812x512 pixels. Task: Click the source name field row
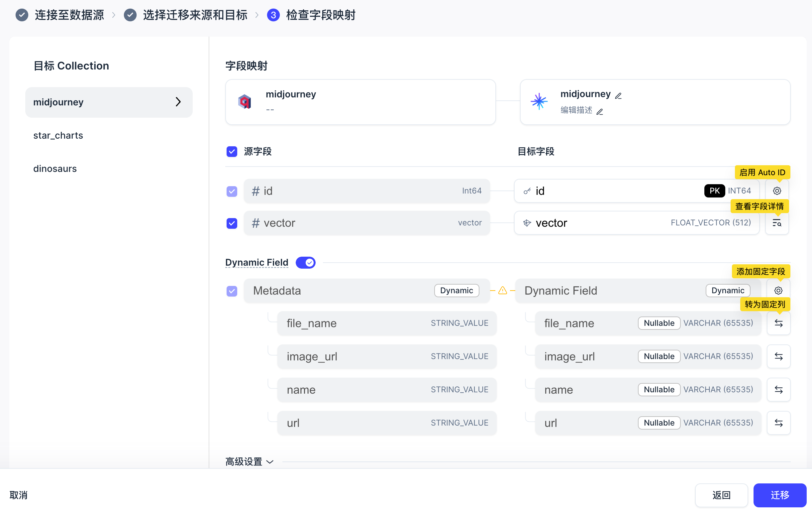[x=387, y=389]
